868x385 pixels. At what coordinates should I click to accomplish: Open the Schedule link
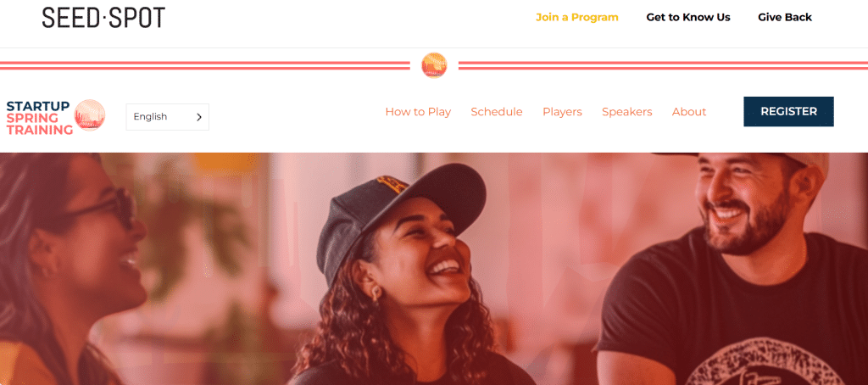pyautogui.click(x=497, y=112)
